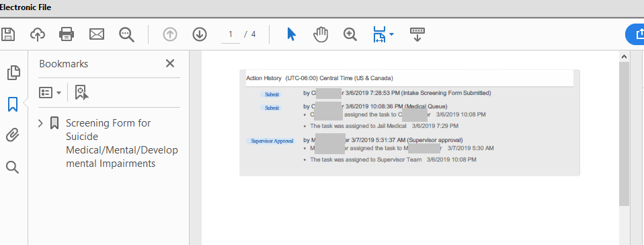This screenshot has height=245, width=644.
Task: Expand the Screening Form bookmark chevron
Action: 40,123
